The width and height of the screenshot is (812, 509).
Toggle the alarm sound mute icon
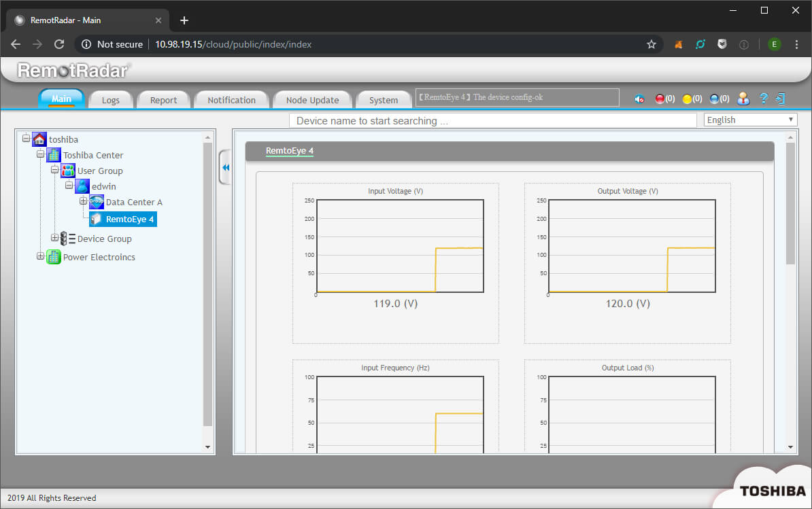click(639, 99)
